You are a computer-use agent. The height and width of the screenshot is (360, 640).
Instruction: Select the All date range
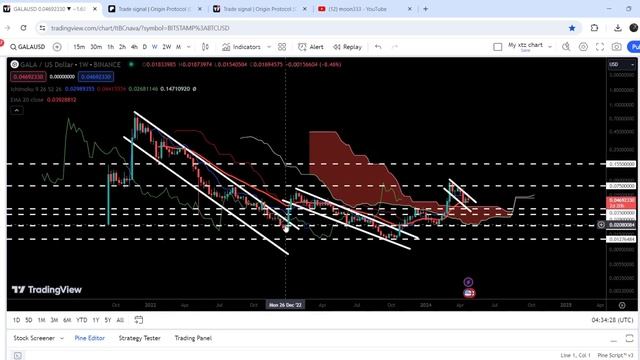(120, 320)
